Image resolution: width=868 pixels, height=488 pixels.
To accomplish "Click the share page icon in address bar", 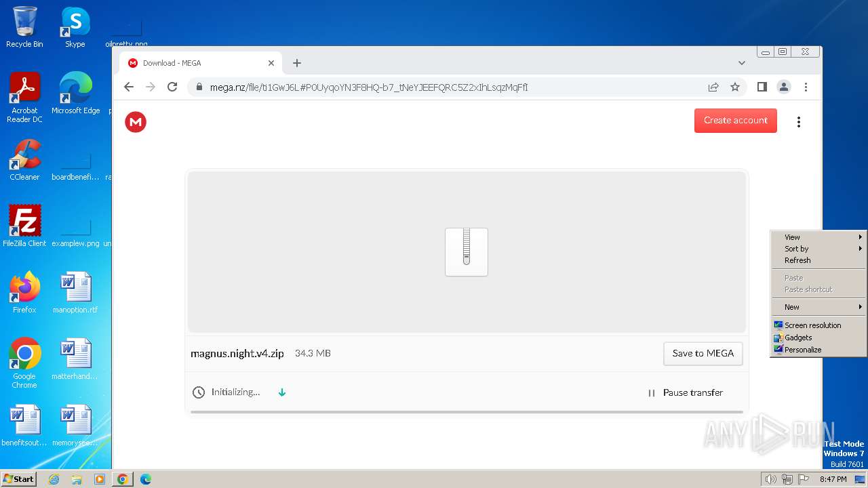I will pos(713,87).
